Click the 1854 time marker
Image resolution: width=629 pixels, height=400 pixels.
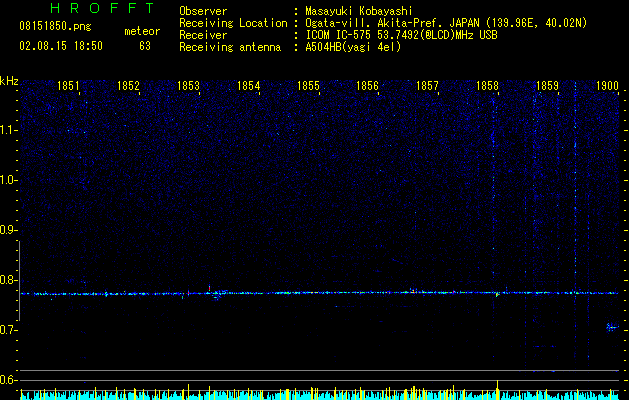click(x=248, y=86)
